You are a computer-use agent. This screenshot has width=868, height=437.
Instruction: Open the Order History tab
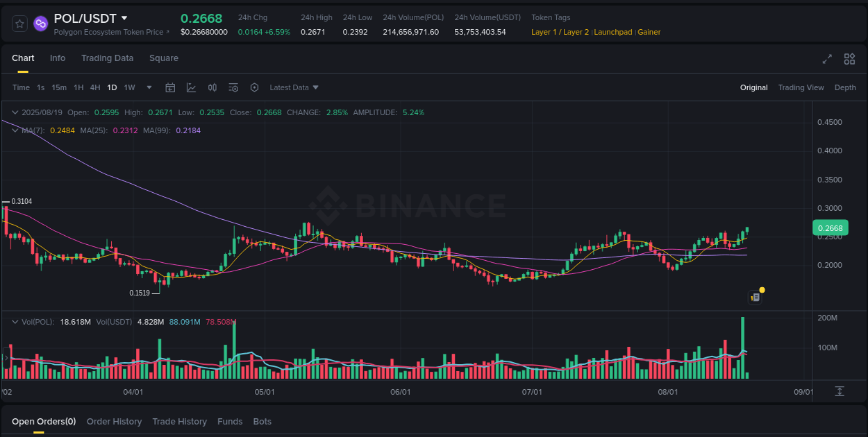114,421
